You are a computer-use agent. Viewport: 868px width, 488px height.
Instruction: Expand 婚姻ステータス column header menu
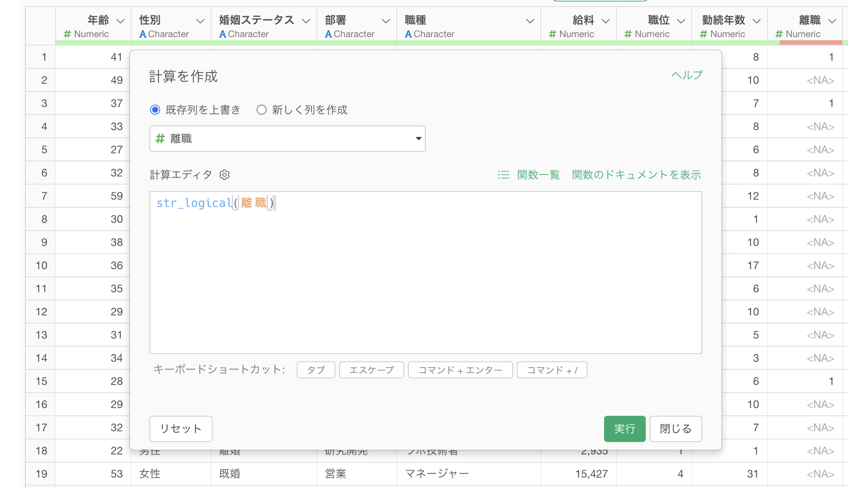coord(306,21)
